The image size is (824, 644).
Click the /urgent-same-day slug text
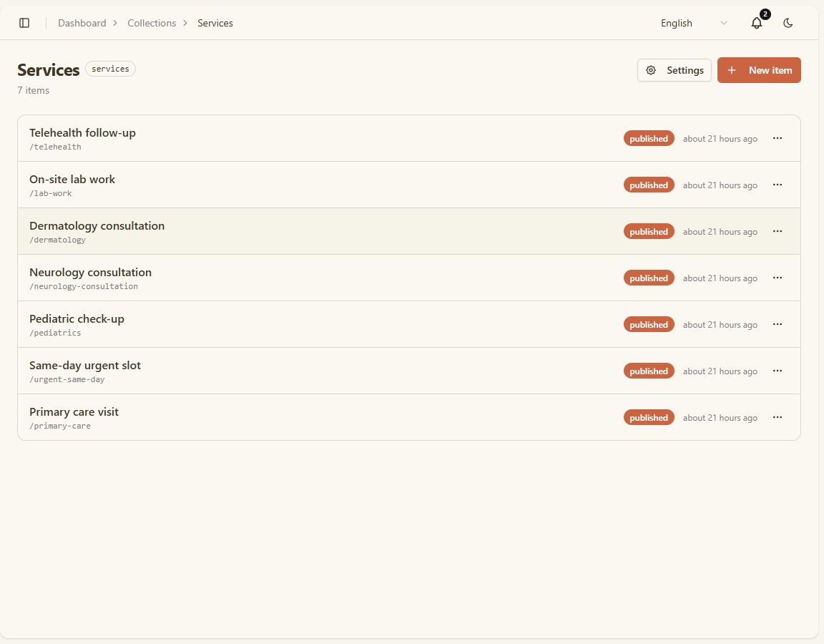(x=67, y=379)
